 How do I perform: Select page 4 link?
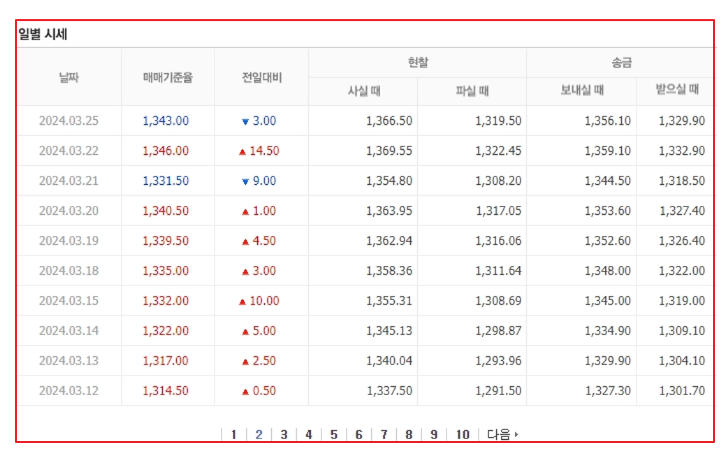pos(309,434)
